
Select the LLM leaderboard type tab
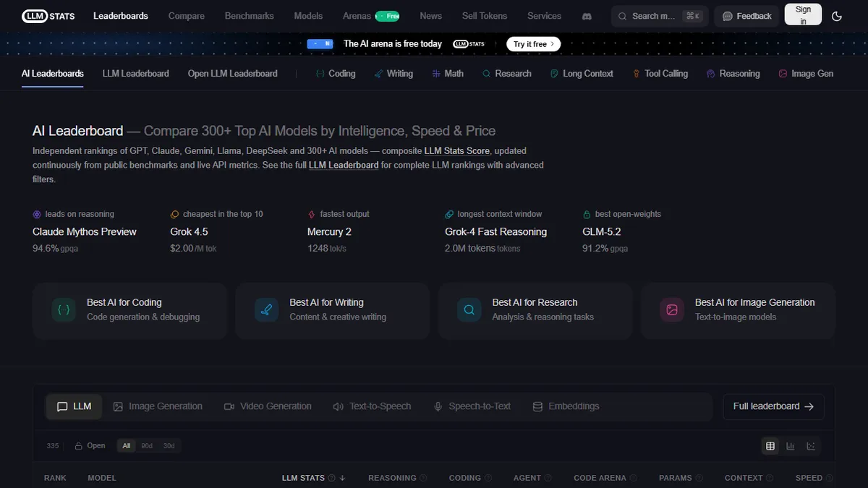point(75,406)
